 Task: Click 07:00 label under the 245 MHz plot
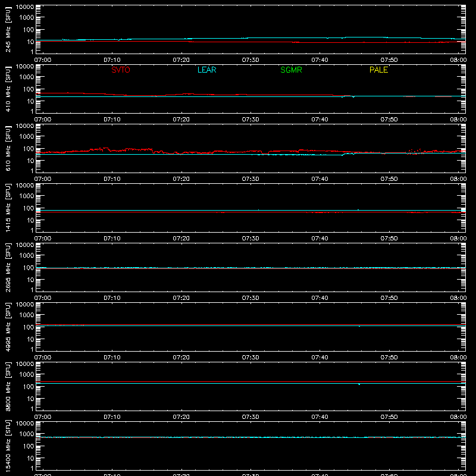[43, 60]
